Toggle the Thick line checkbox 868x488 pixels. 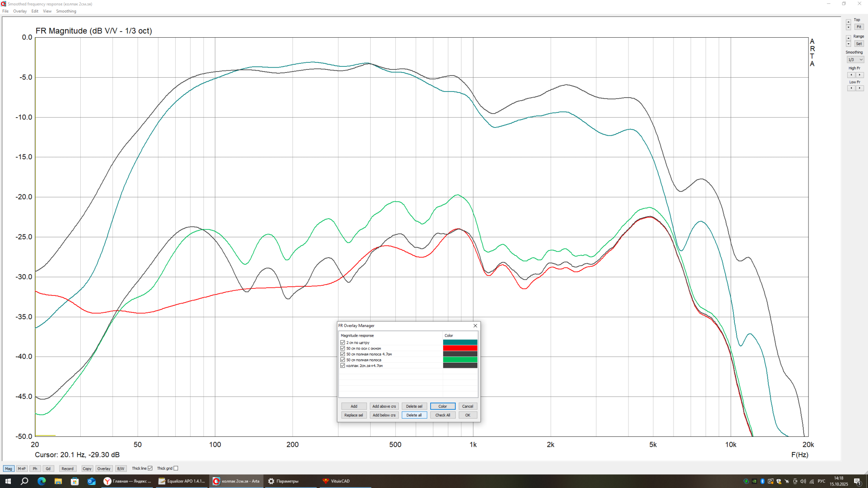tap(150, 468)
